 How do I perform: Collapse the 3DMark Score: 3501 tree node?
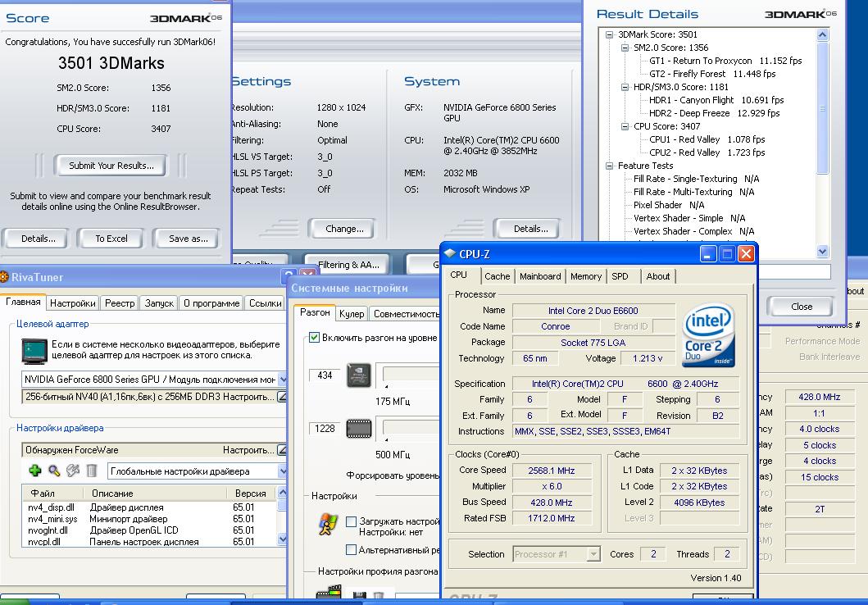(x=609, y=34)
